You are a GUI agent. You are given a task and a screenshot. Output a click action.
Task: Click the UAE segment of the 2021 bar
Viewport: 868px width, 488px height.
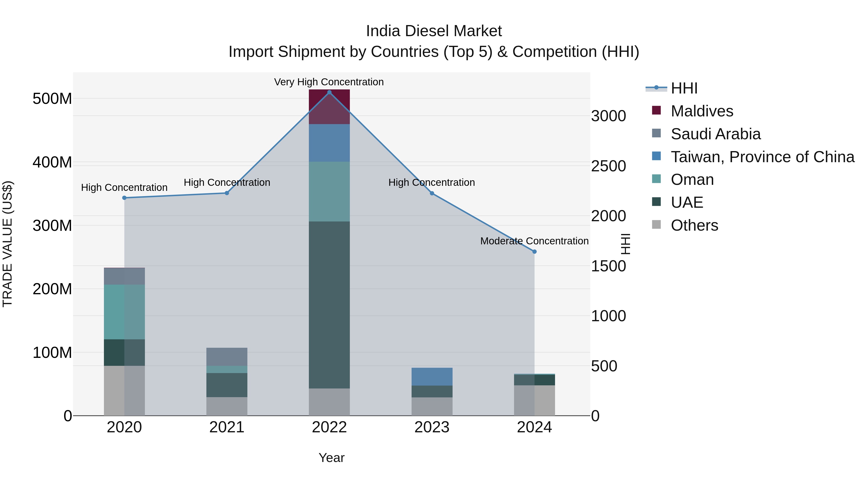tap(227, 385)
